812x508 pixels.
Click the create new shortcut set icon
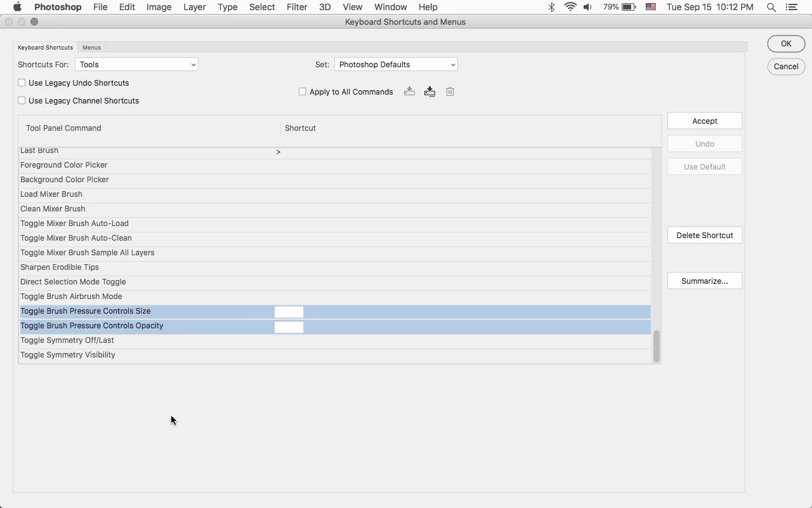[x=429, y=91]
